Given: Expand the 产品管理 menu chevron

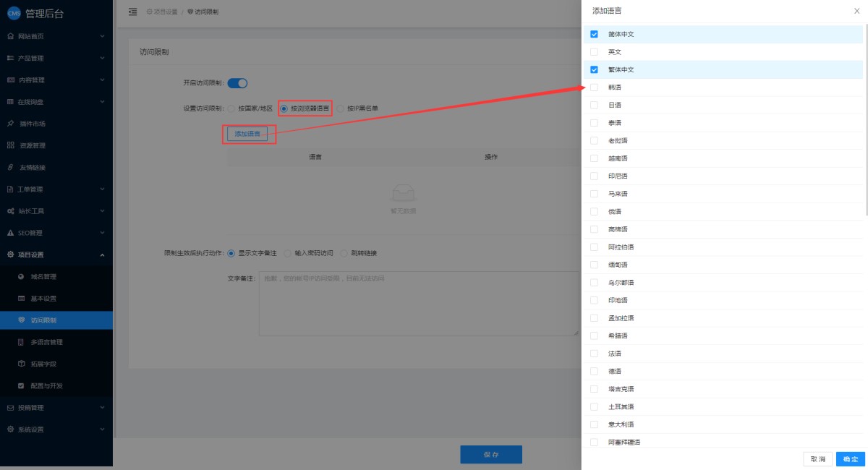Looking at the screenshot, I should pyautogui.click(x=102, y=58).
